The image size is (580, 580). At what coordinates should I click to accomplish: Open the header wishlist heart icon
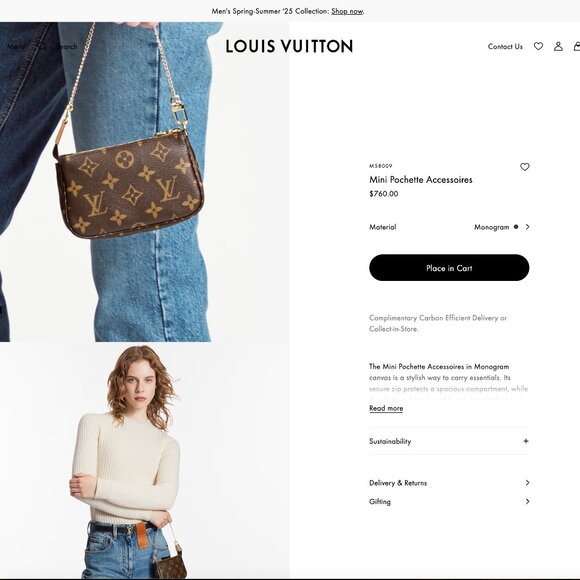click(538, 46)
